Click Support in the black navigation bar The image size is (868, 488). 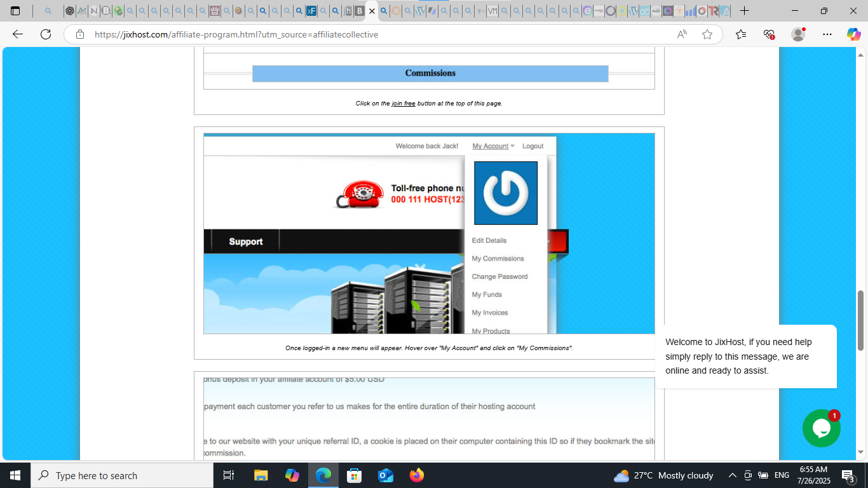[x=246, y=241]
